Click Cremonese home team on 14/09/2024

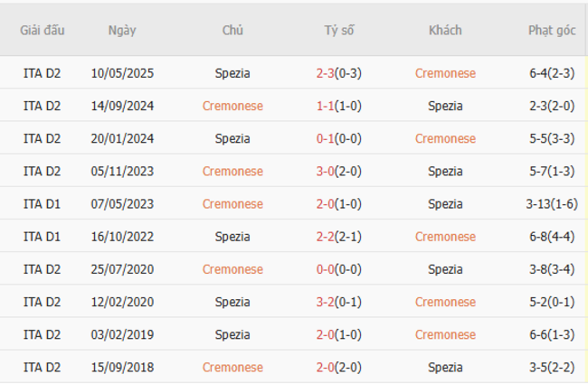click(232, 106)
